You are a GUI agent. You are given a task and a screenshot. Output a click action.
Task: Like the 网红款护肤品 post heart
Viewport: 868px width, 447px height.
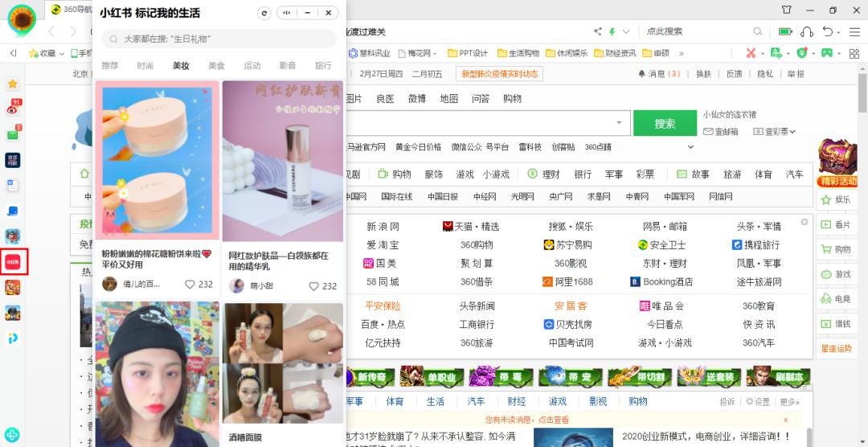point(314,286)
